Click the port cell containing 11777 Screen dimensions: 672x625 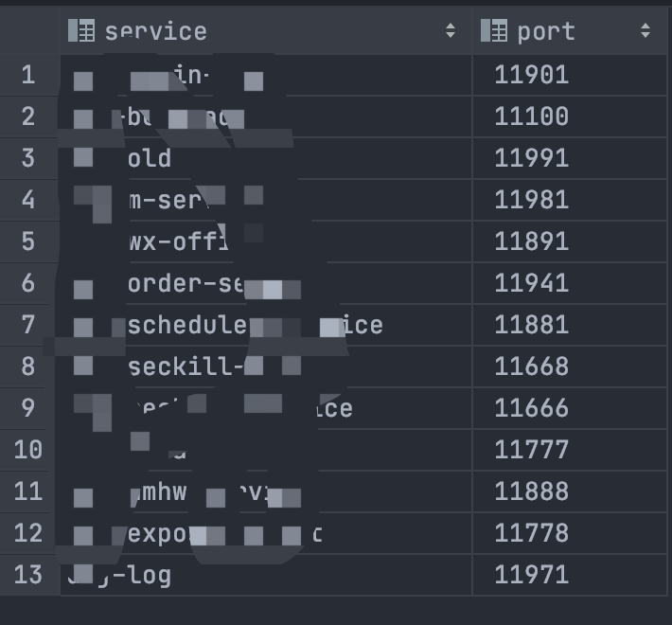(x=532, y=450)
